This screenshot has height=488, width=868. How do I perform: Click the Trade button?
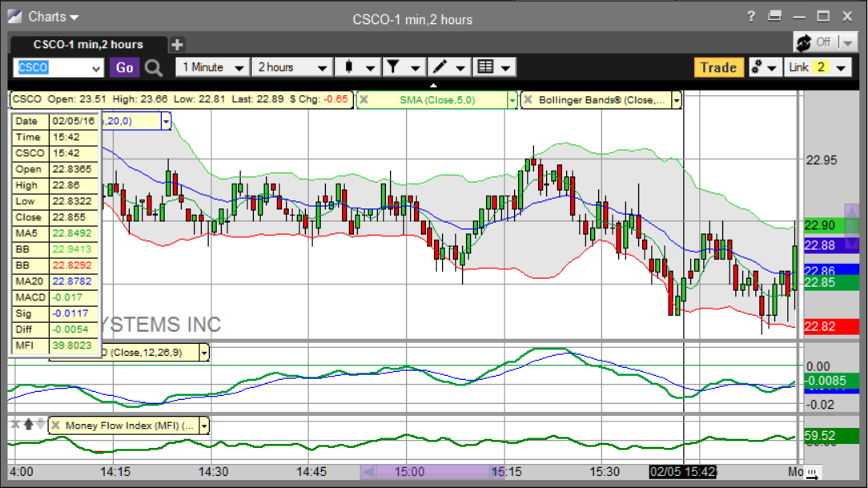click(x=718, y=67)
